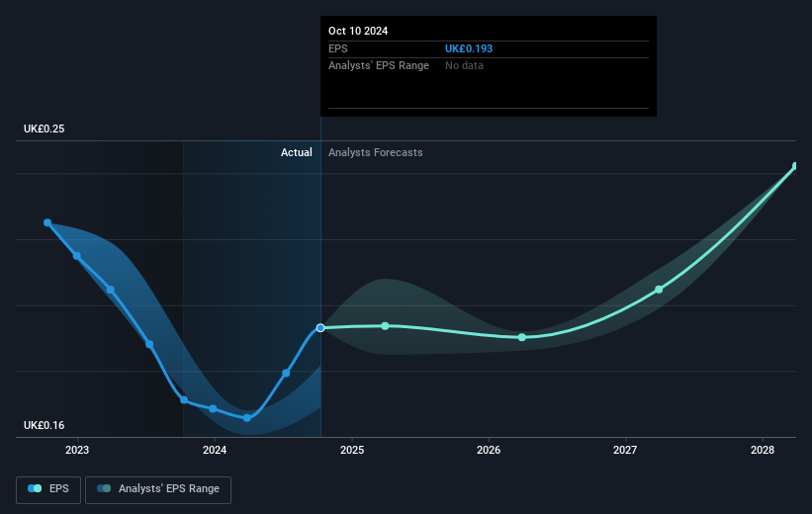This screenshot has width=812, height=514.
Task: Click the EPS point at start of highlighted region
Action: [x=184, y=399]
